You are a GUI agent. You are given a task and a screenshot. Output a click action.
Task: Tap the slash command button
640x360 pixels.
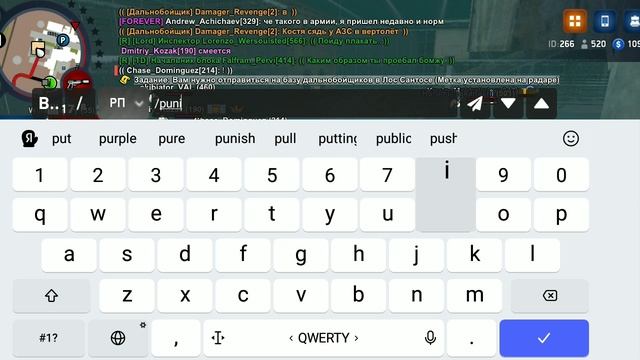pyautogui.click(x=80, y=103)
